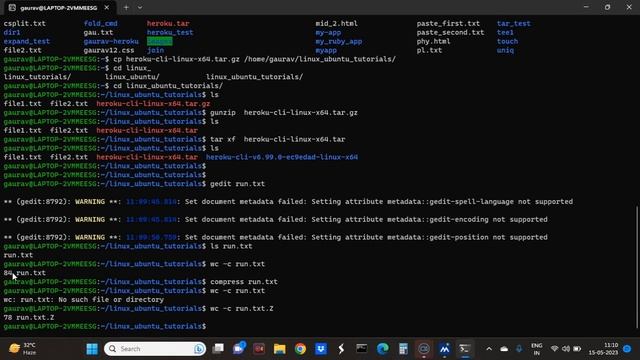Open Dropbox from the taskbar
The image size is (640, 360).
point(321,349)
